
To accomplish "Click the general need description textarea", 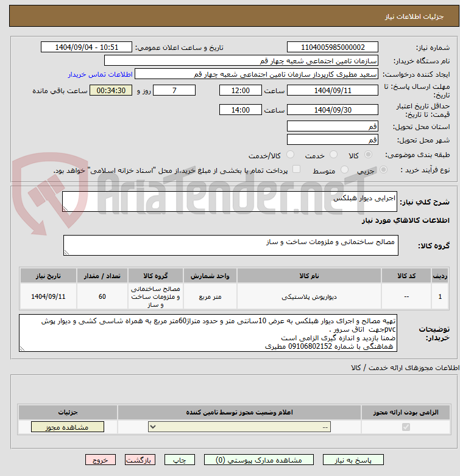I will click(230, 201).
